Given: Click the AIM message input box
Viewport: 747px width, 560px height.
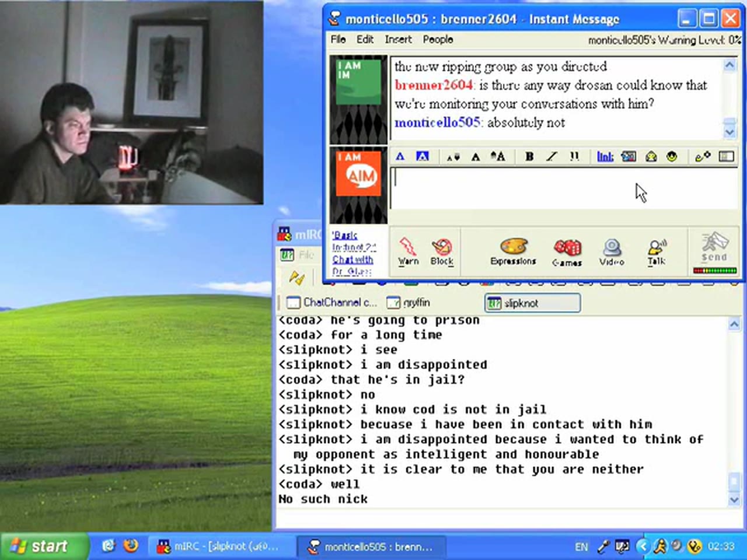Looking at the screenshot, I should (564, 188).
